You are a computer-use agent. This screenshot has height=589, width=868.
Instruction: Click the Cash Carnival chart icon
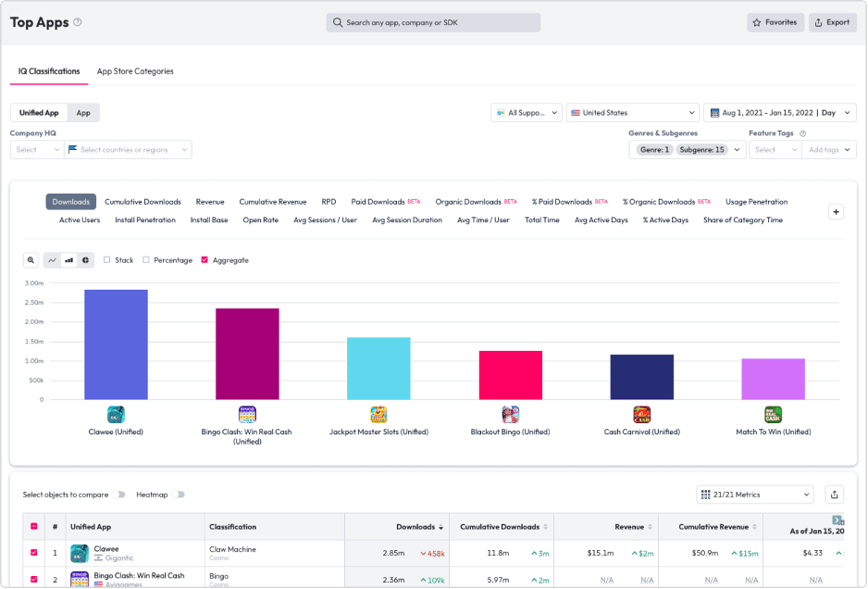(641, 415)
